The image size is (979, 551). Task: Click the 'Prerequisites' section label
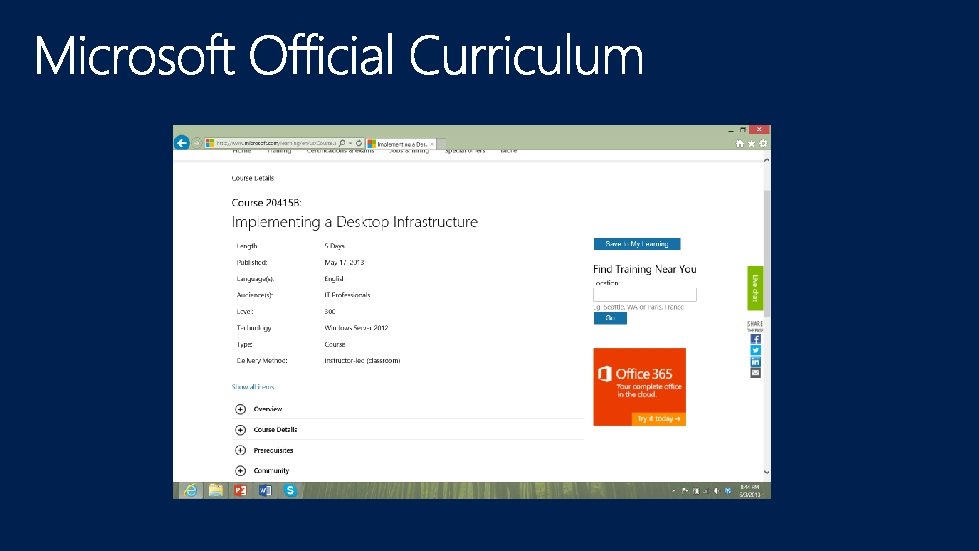[x=273, y=451]
